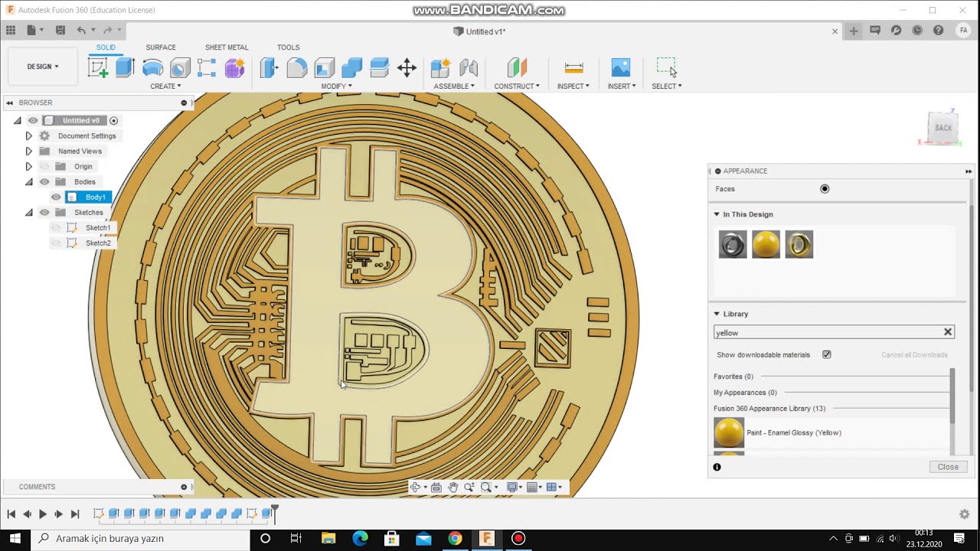Click the Save icon

pos(60,31)
